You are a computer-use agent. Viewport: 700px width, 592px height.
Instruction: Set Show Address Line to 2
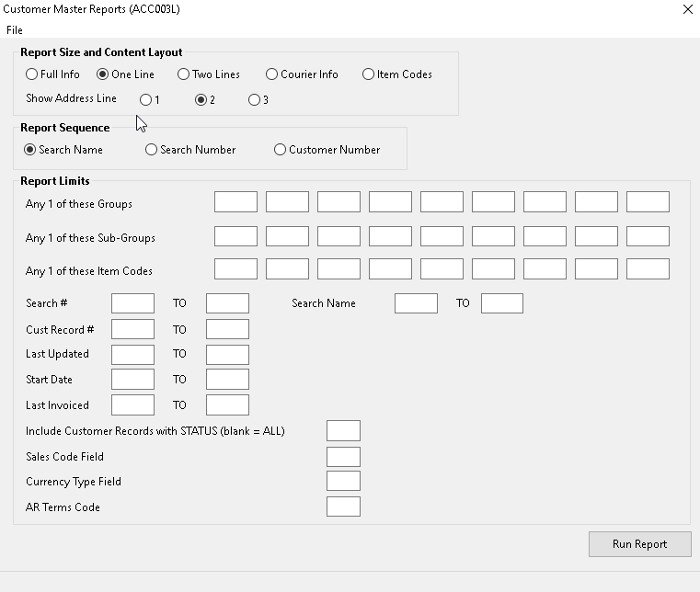pyautogui.click(x=205, y=99)
